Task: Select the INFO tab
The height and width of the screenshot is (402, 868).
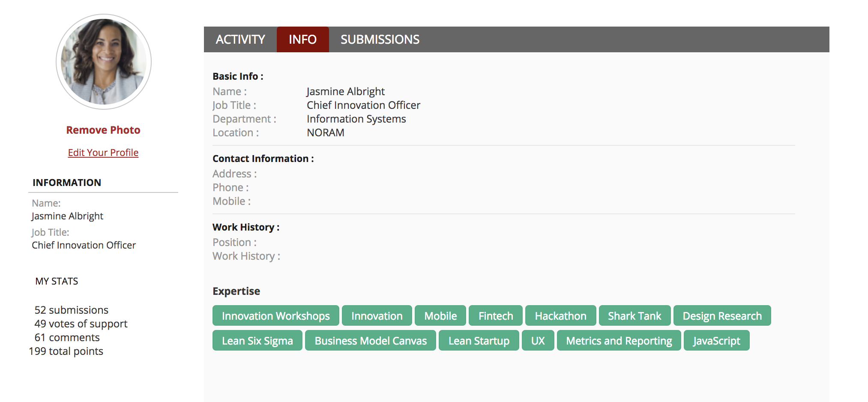Action: pos(302,39)
